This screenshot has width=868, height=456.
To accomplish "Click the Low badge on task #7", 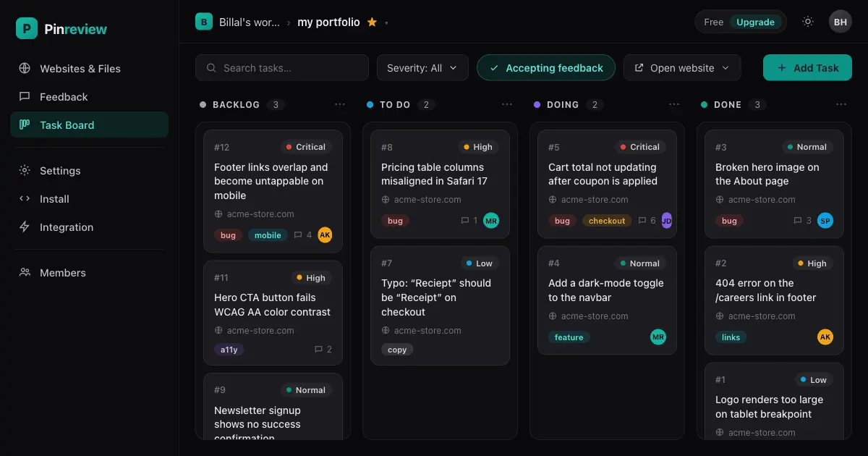I will (480, 263).
